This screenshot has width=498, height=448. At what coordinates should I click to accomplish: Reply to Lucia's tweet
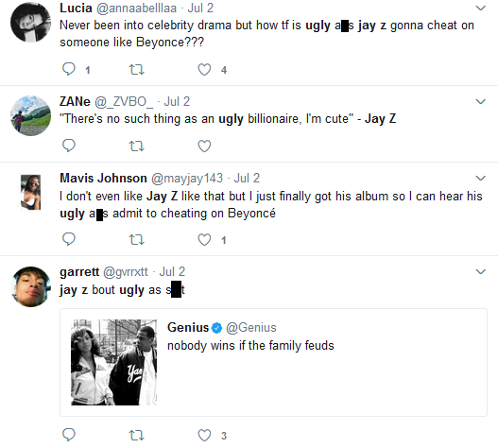coord(69,69)
